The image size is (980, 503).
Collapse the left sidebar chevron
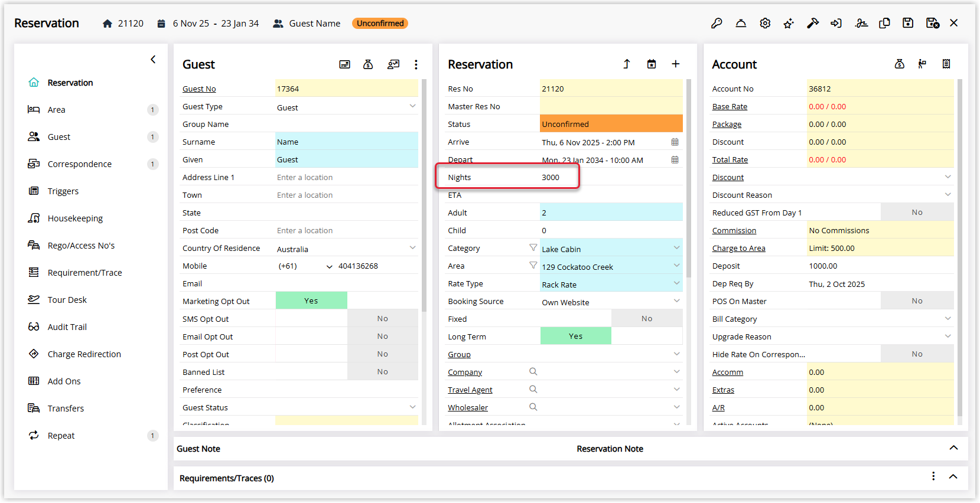153,59
